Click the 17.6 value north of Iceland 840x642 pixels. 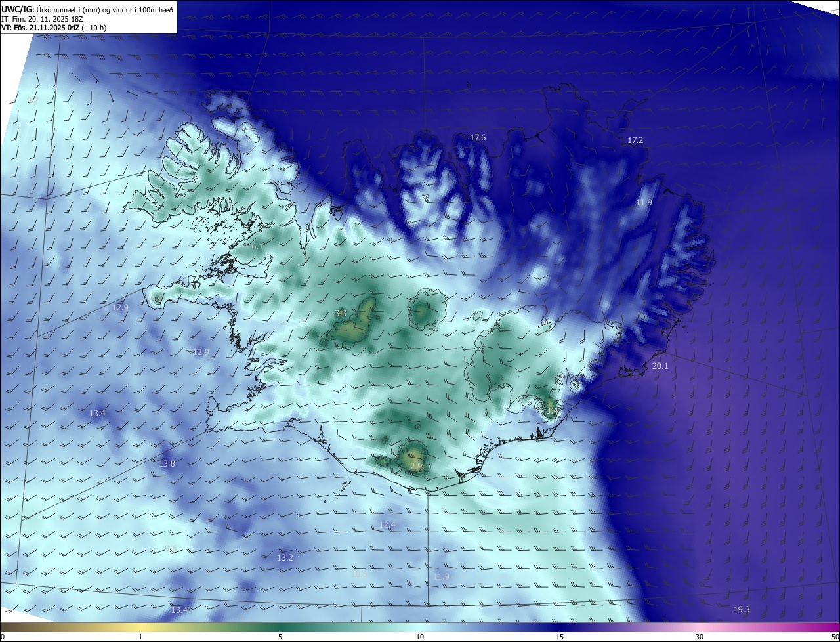[x=478, y=137]
